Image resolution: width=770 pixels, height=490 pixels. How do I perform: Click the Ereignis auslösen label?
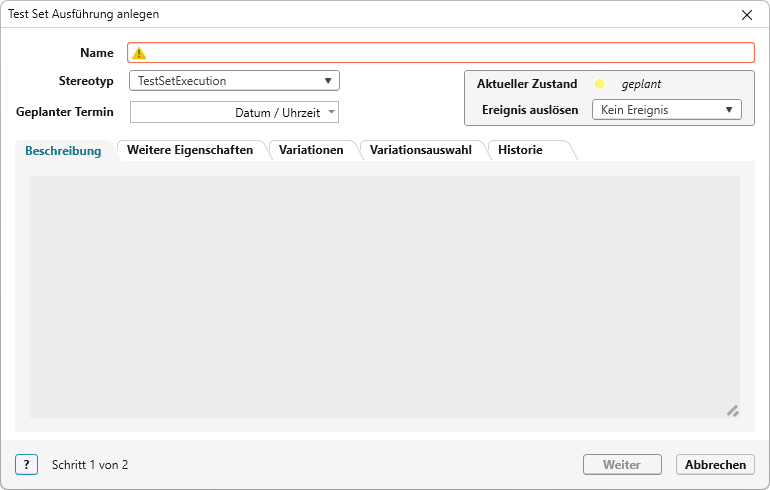tap(530, 110)
